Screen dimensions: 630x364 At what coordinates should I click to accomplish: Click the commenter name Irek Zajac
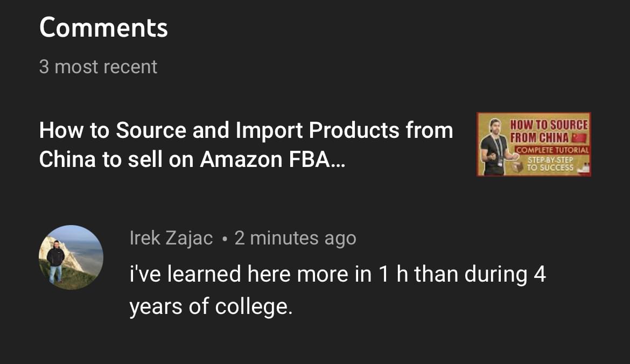(171, 238)
